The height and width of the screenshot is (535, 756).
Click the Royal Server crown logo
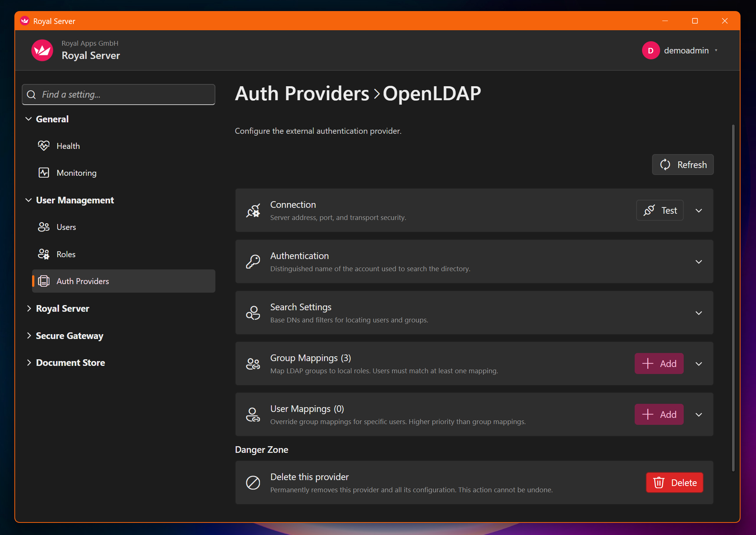pos(42,50)
